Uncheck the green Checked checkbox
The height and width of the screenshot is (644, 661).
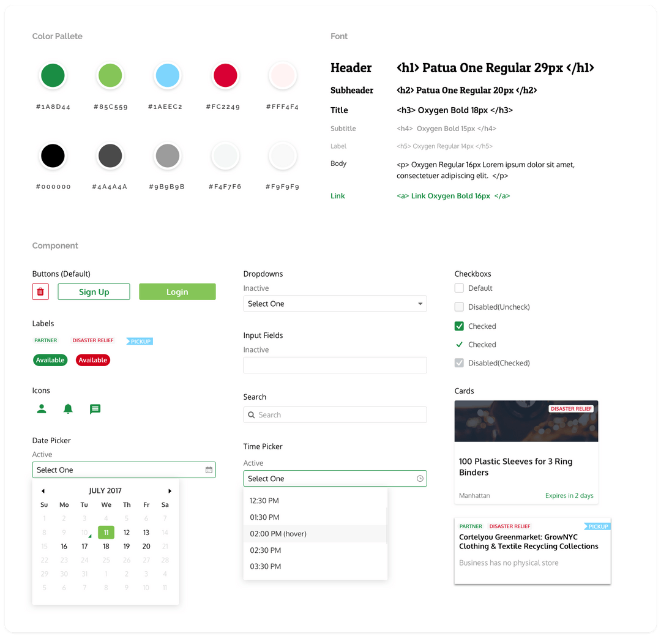[459, 326]
